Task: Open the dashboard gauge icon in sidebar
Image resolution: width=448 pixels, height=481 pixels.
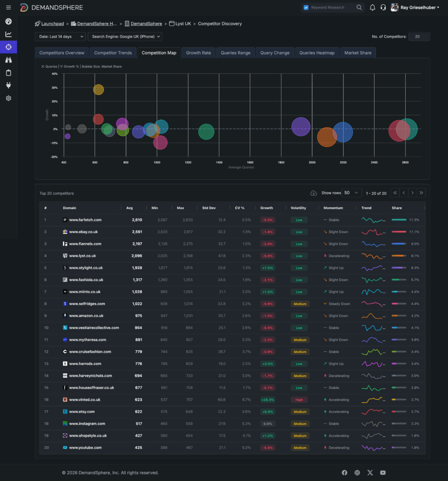Action: tap(8, 22)
